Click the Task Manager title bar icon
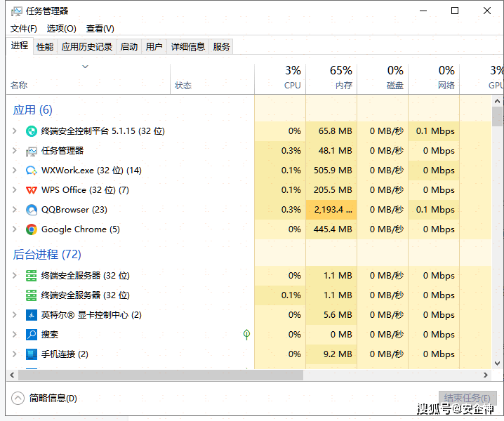The height and width of the screenshot is (421, 504). pyautogui.click(x=16, y=11)
